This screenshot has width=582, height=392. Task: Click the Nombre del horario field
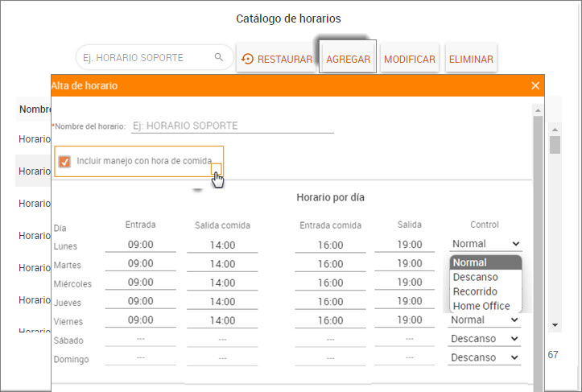(232, 126)
